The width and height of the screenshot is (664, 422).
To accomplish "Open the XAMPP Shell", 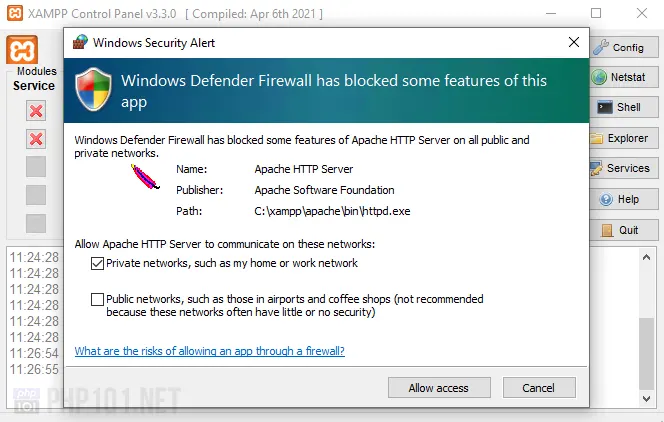I will tap(620, 108).
